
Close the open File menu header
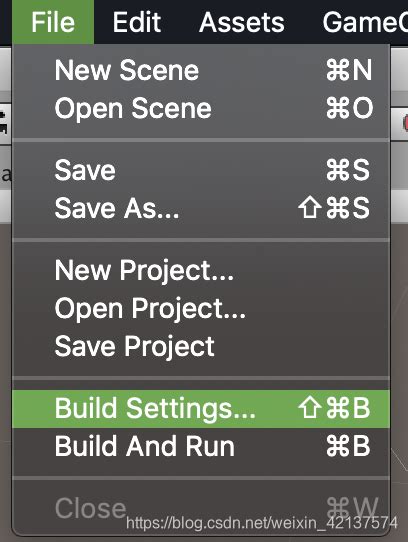[53, 22]
